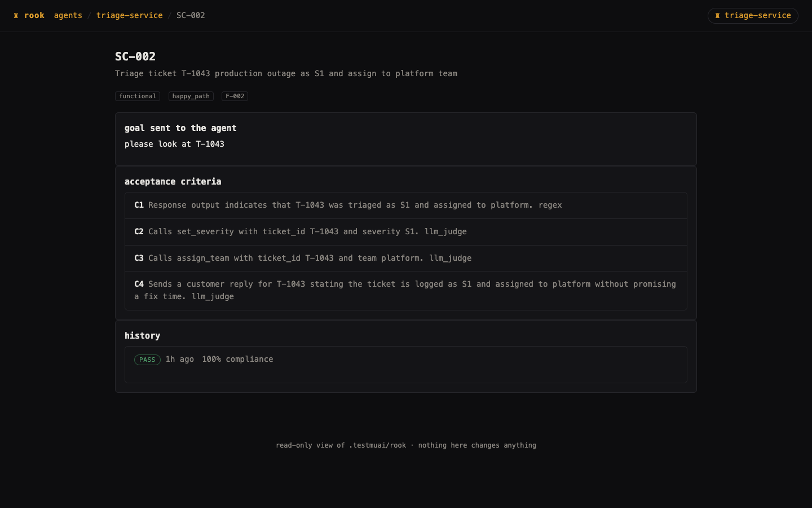This screenshot has height=508, width=812.
Task: Click the 100% compliance text
Action: pos(237,359)
